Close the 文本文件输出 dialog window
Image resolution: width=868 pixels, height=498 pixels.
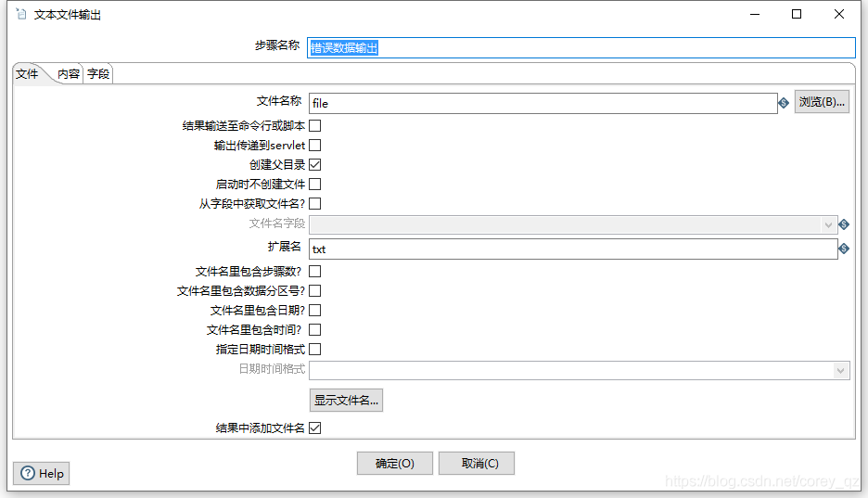(x=839, y=15)
